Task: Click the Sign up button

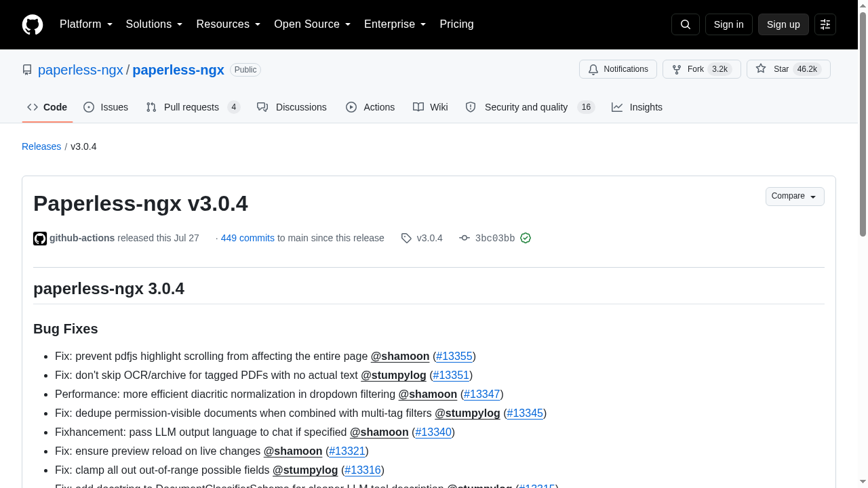Action: [x=783, y=24]
